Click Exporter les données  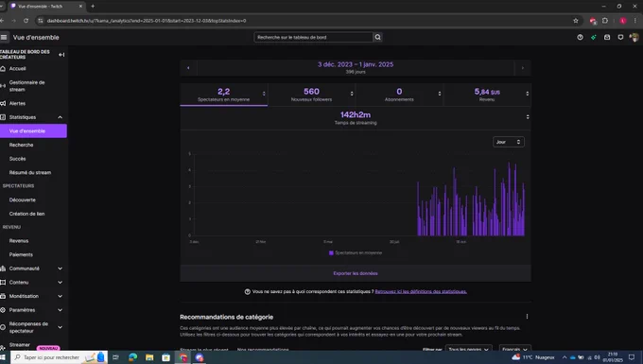pyautogui.click(x=356, y=273)
